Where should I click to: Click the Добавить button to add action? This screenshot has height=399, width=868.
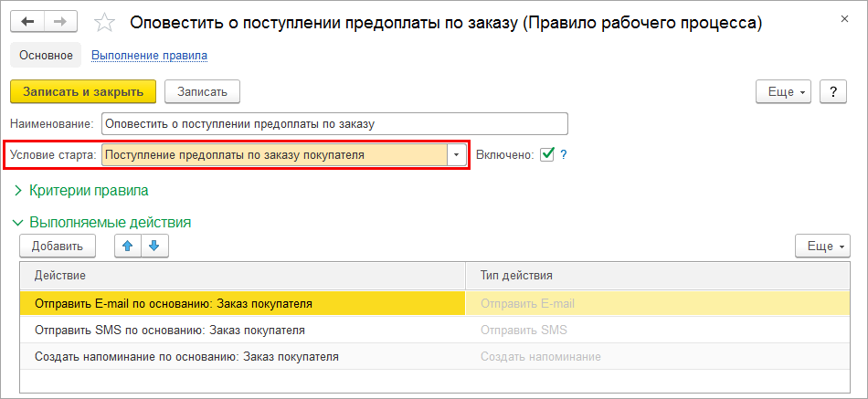tap(58, 246)
